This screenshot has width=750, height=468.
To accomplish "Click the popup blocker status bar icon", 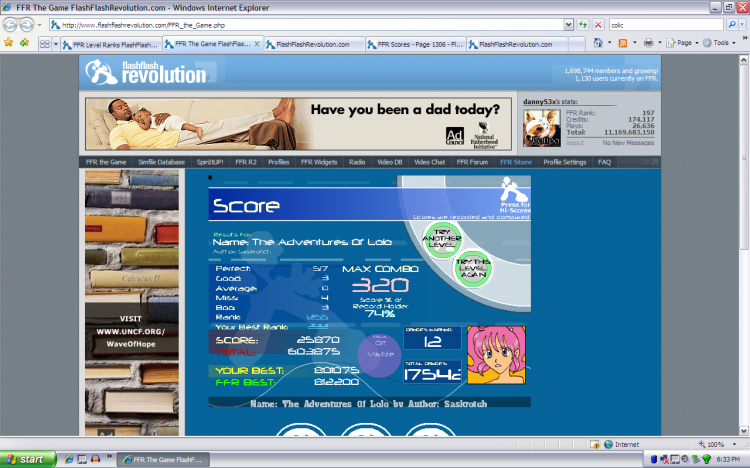I will (595, 445).
